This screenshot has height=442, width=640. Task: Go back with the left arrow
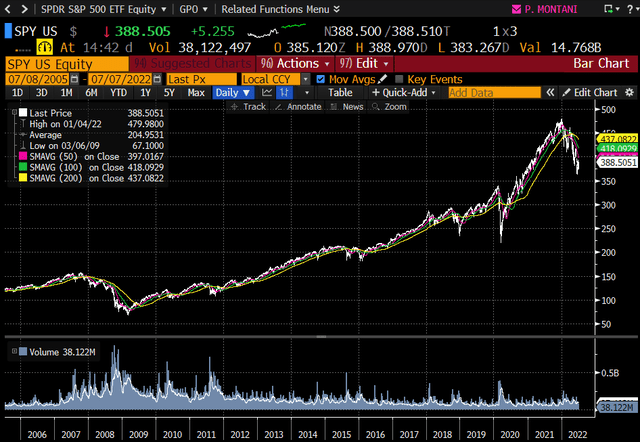pyautogui.click(x=8, y=9)
